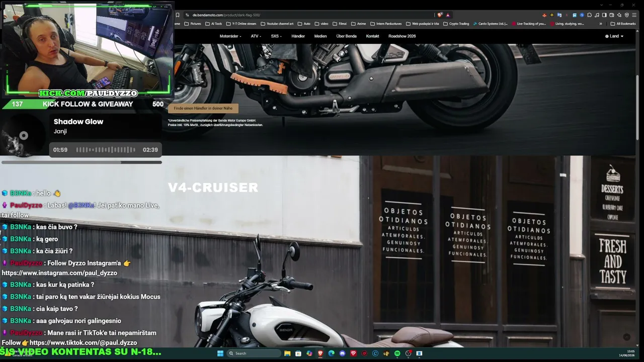Open the Brave Wallet icon
644x362 pixels.
tap(612, 15)
